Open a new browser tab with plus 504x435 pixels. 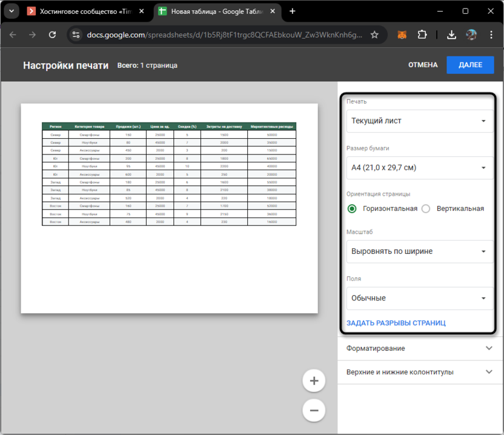click(293, 11)
